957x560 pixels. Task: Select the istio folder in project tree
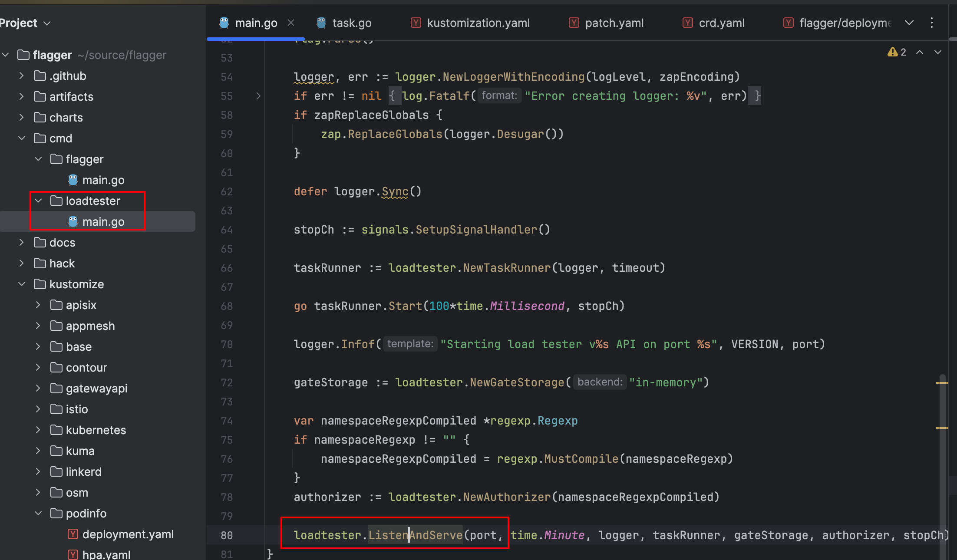[76, 409]
